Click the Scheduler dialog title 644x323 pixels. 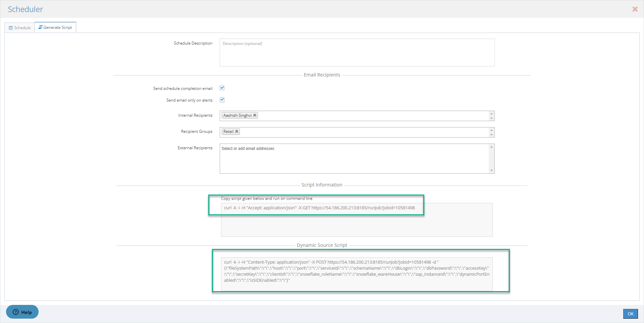pyautogui.click(x=25, y=9)
